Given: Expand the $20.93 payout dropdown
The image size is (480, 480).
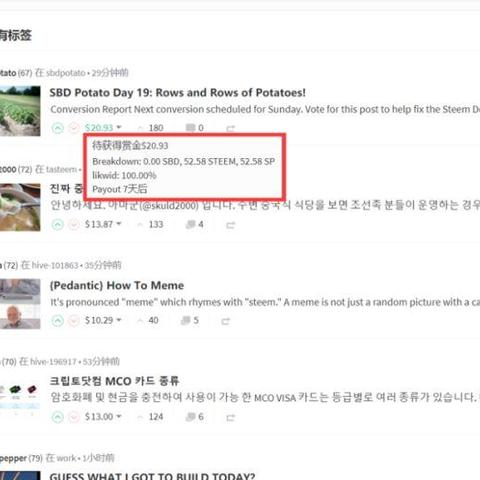Looking at the screenshot, I should 103,128.
